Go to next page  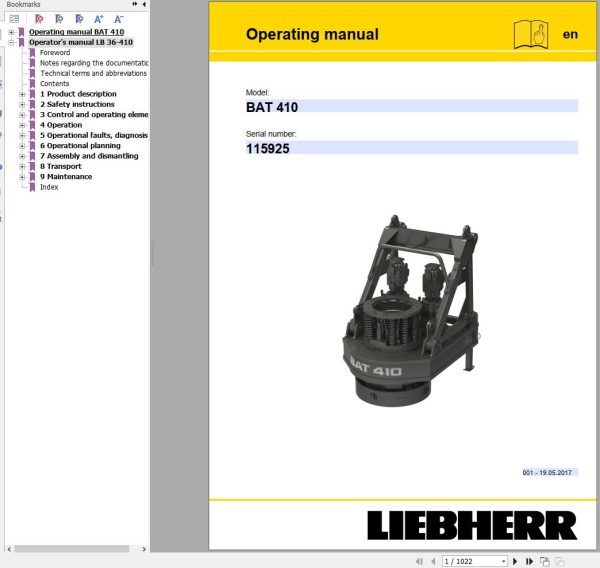point(515,561)
